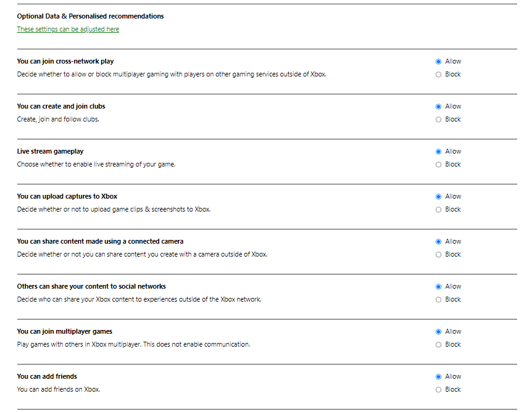
Task: Enable Block for adding friends
Action: click(x=438, y=390)
